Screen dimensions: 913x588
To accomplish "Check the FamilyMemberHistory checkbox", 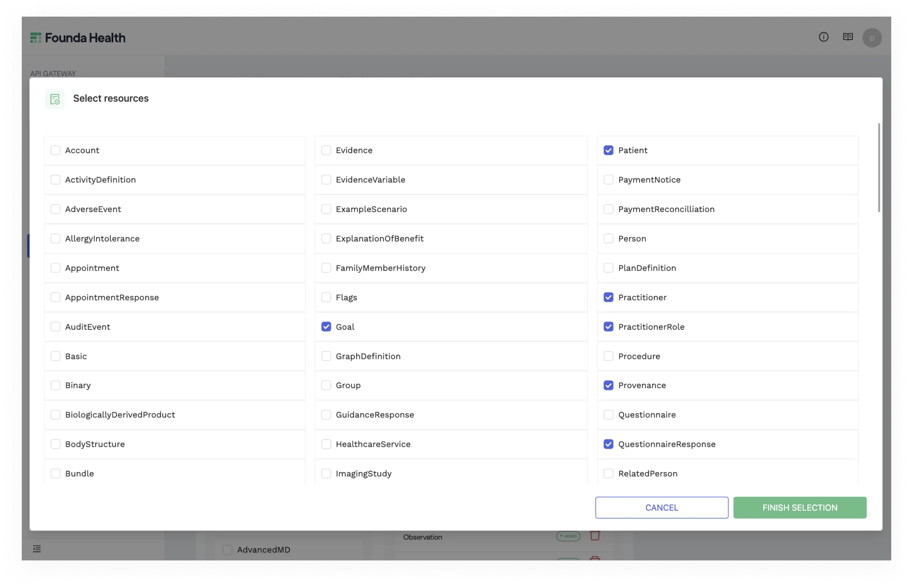I will 326,268.
